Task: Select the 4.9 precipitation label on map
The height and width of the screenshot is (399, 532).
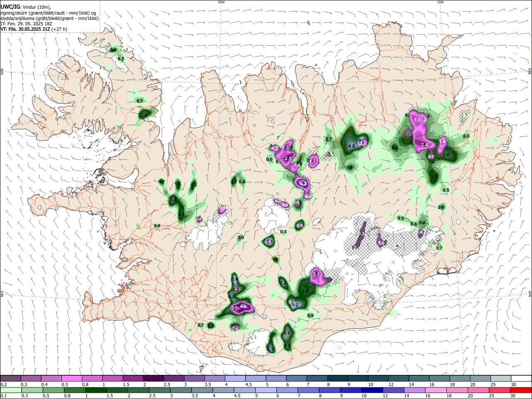Action: click(x=287, y=333)
